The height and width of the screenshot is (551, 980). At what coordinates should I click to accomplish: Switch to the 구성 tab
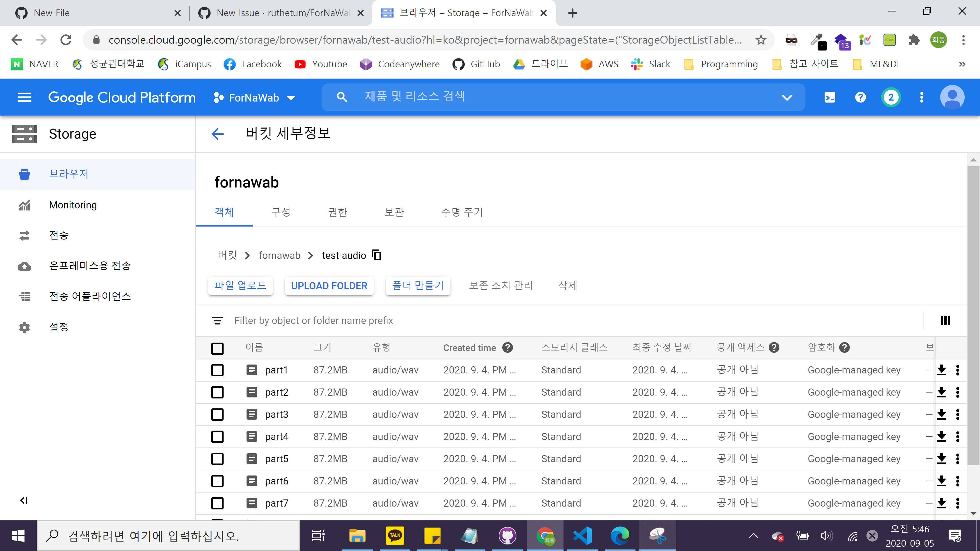tap(281, 212)
